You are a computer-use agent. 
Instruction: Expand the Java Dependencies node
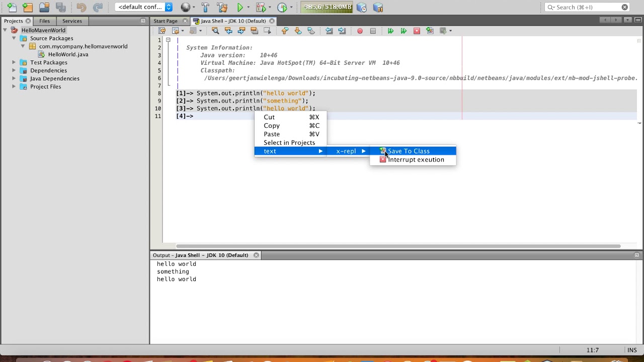pyautogui.click(x=14, y=78)
